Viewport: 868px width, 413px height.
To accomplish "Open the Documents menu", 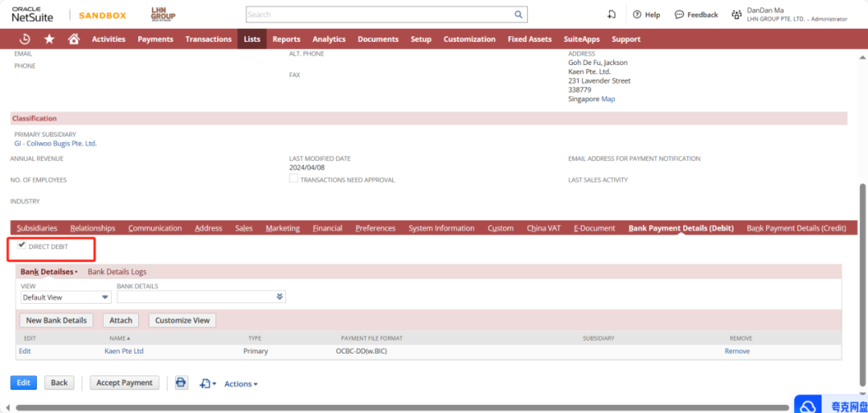I will pyautogui.click(x=378, y=39).
